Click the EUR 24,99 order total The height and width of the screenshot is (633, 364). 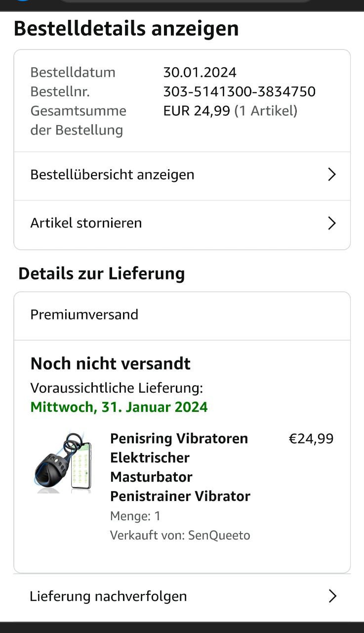coord(197,111)
